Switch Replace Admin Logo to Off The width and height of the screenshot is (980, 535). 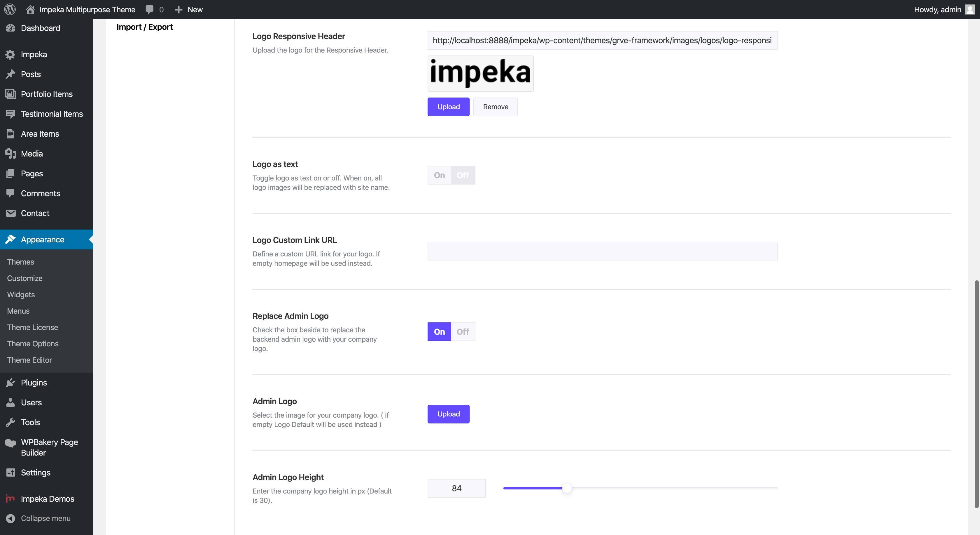[x=463, y=332]
